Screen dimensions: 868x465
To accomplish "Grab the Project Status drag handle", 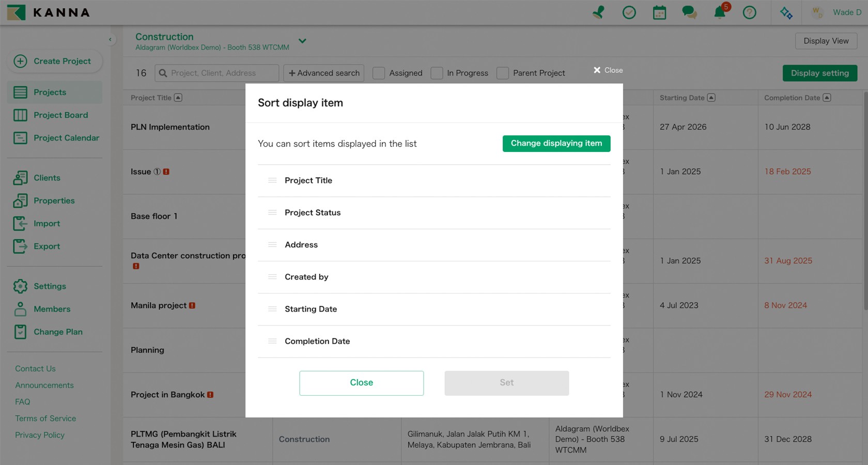I will click(x=272, y=212).
